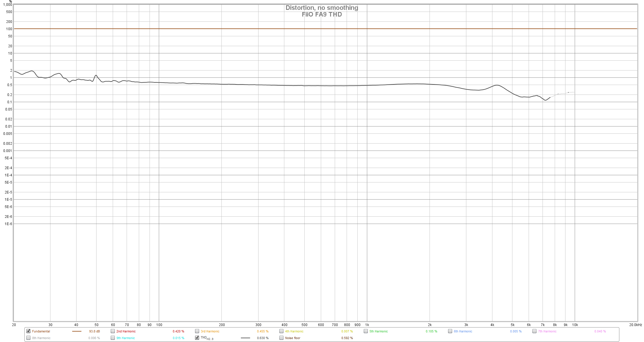Screen dimensions: 644x342
Task: Show the 5th Harmonic trace
Action: [366, 331]
